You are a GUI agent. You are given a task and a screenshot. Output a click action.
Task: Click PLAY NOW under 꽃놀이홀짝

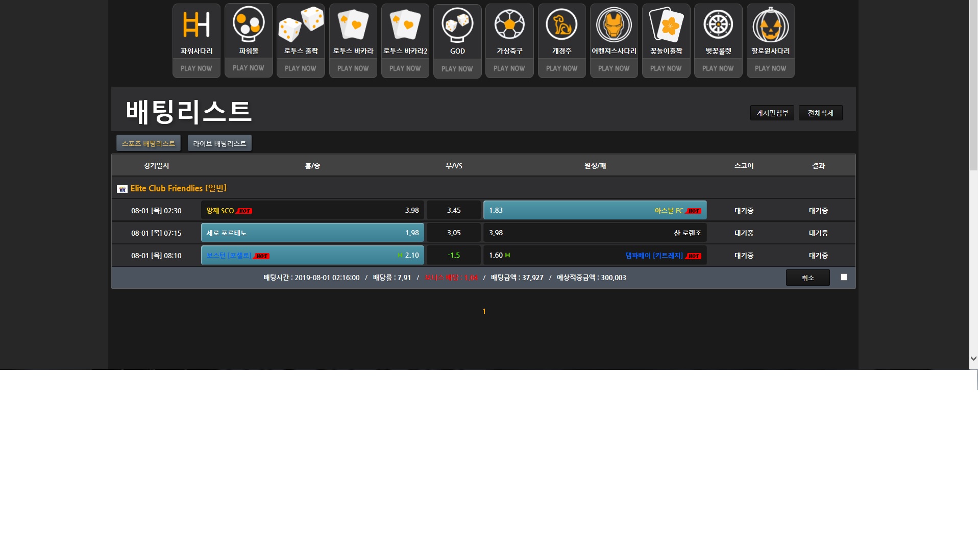click(666, 68)
